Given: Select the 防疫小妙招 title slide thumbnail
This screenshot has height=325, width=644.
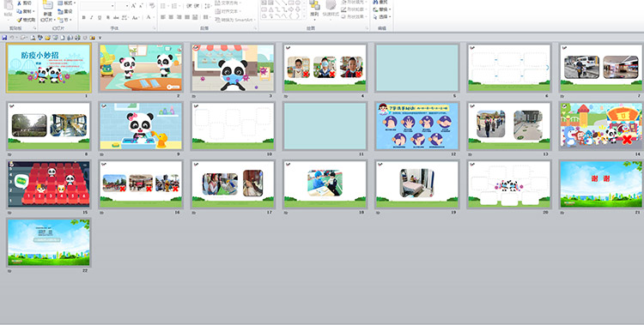Looking at the screenshot, I should [x=48, y=68].
